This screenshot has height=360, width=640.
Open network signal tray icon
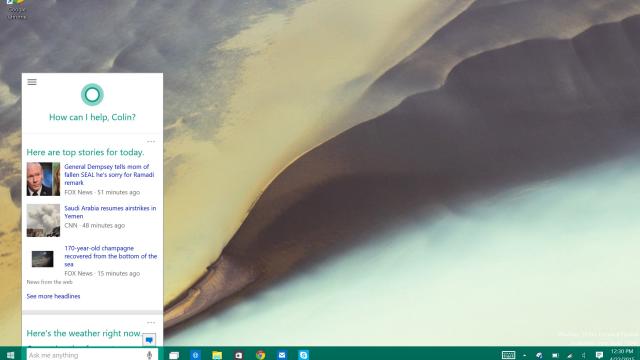[570, 356]
